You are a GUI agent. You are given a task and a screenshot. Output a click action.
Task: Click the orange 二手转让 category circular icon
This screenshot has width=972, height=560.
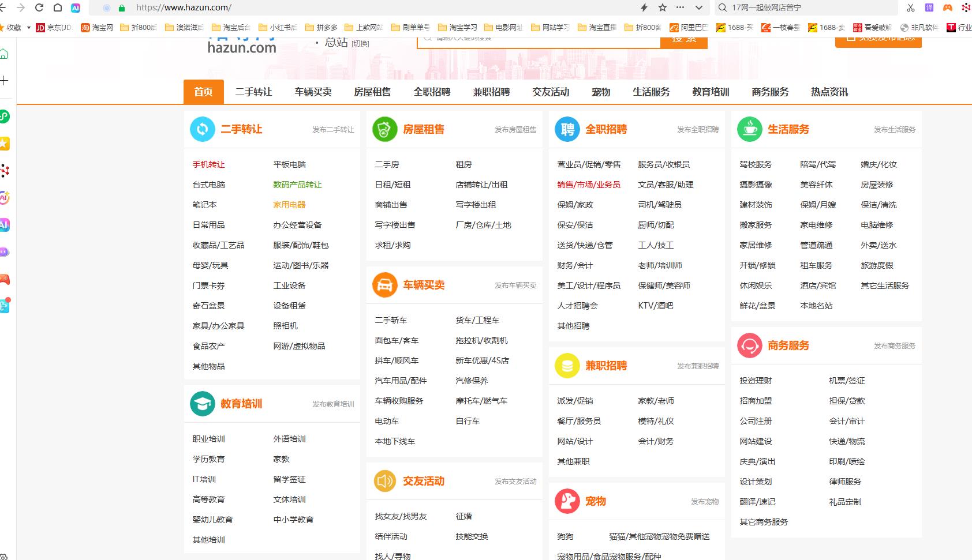coord(202,129)
